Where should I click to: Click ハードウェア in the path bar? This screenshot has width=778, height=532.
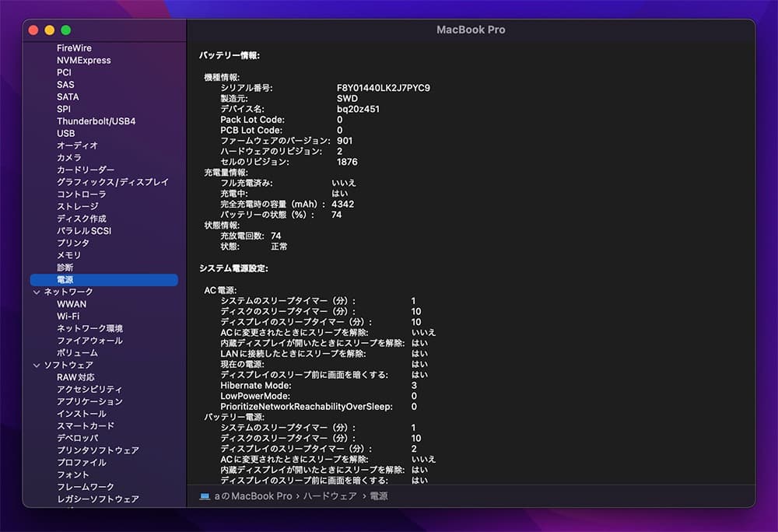[330, 495]
